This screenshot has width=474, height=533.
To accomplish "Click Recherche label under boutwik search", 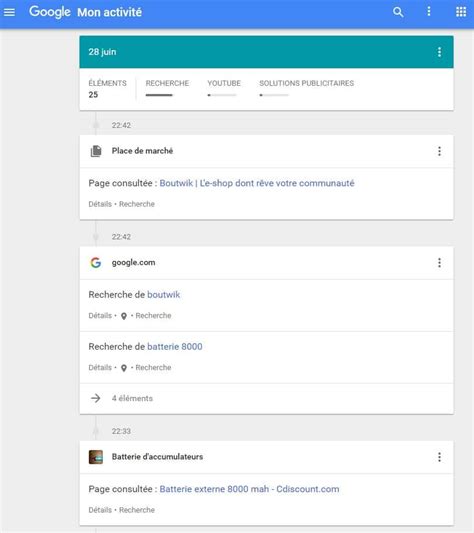I will pyautogui.click(x=153, y=315).
